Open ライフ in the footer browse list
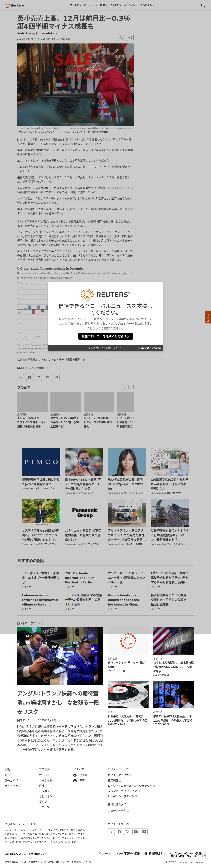 coord(43,801)
